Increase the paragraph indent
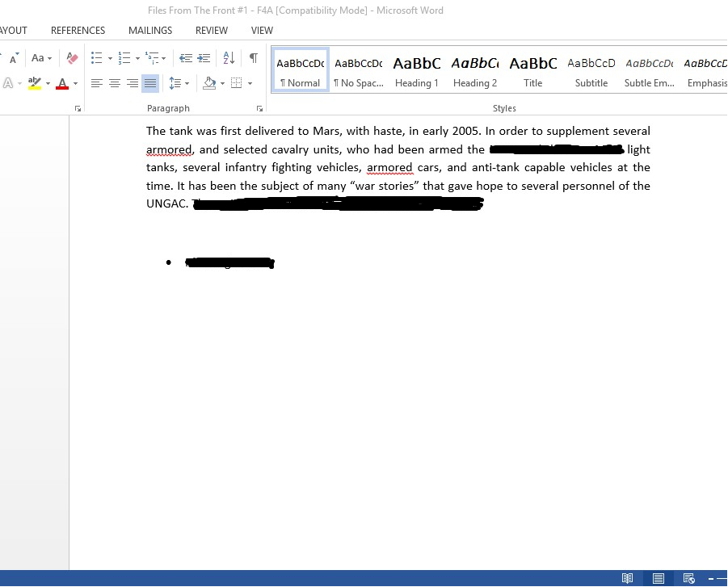Image resolution: width=728 pixels, height=587 pixels. pos(204,58)
